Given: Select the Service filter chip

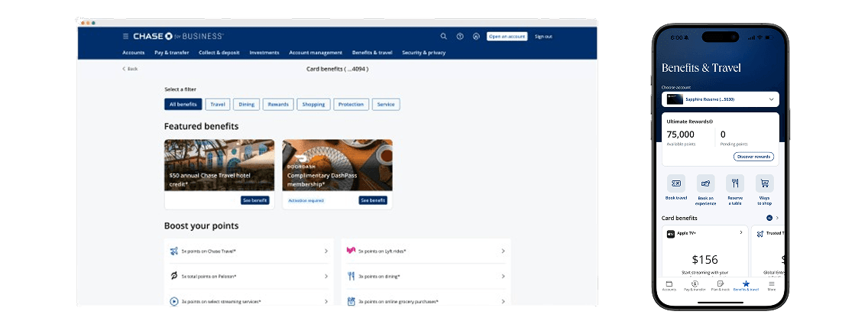Looking at the screenshot, I should coord(386,104).
